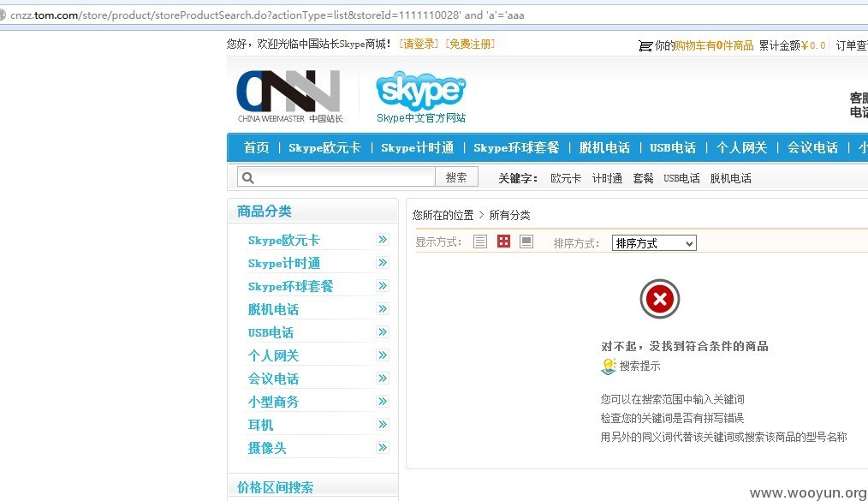Click keyword link 脱机电话
Viewport: 868px width, 501px height.
click(731, 178)
